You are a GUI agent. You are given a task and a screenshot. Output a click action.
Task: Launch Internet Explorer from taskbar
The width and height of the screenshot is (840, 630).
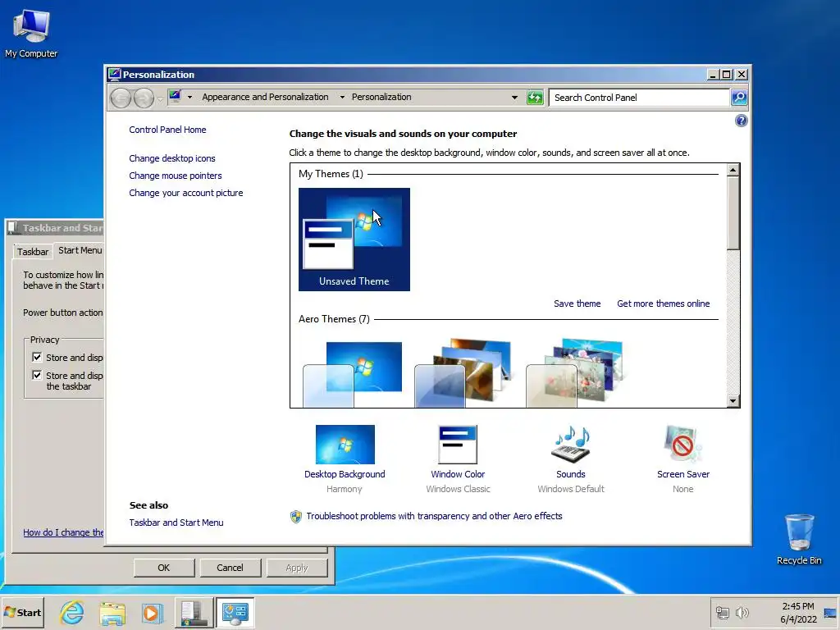(72, 612)
